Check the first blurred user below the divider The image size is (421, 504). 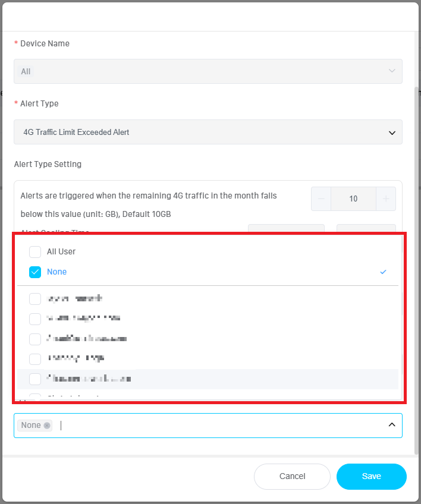click(35, 298)
